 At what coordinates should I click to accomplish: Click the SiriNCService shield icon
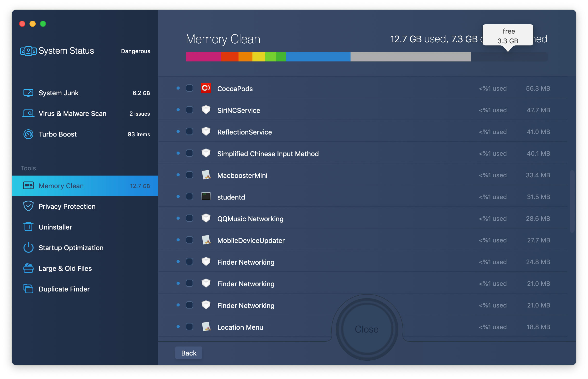[206, 110]
